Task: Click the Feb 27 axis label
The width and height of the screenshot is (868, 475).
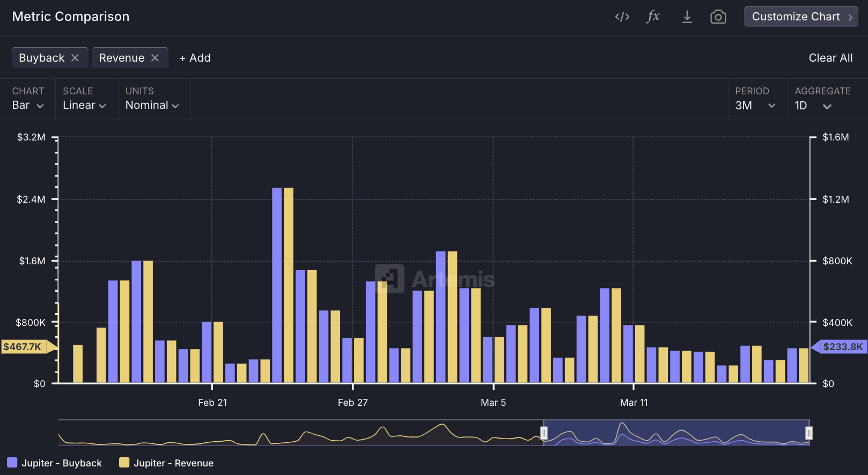Action: (352, 403)
